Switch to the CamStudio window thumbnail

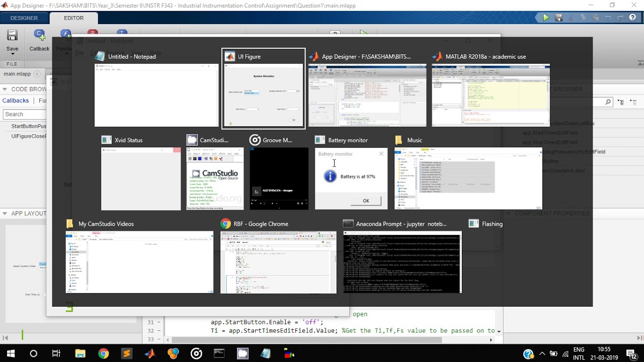click(x=215, y=179)
